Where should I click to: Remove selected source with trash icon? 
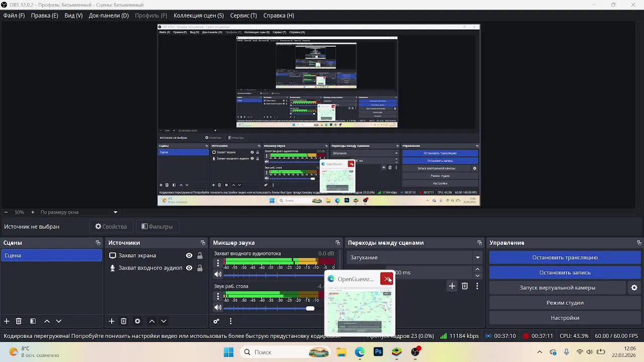tap(123, 321)
